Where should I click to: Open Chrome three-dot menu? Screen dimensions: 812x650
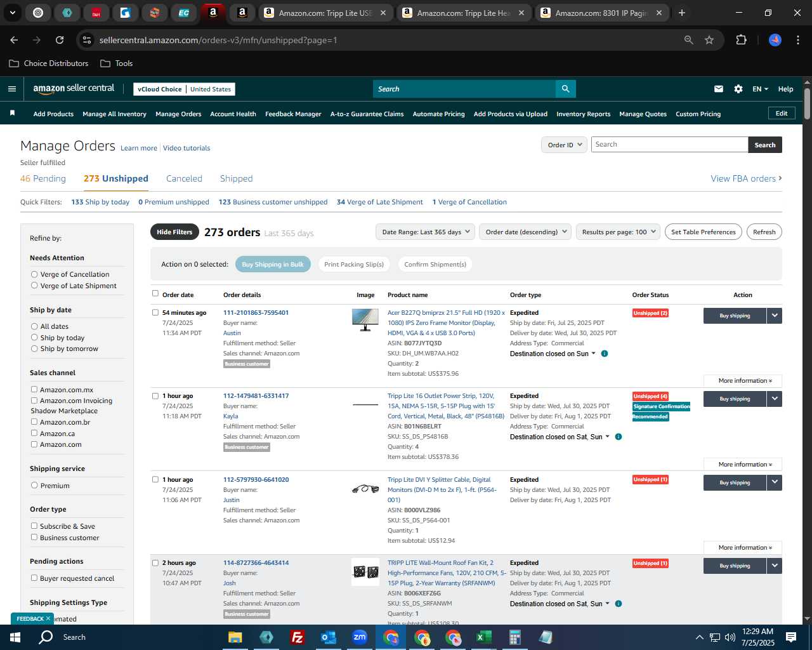pos(797,40)
